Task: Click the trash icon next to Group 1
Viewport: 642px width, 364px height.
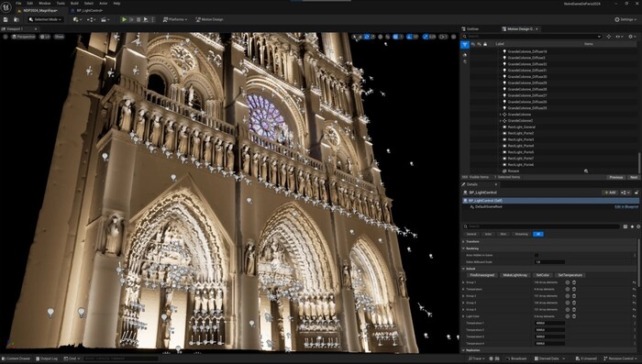Action: [x=574, y=282]
